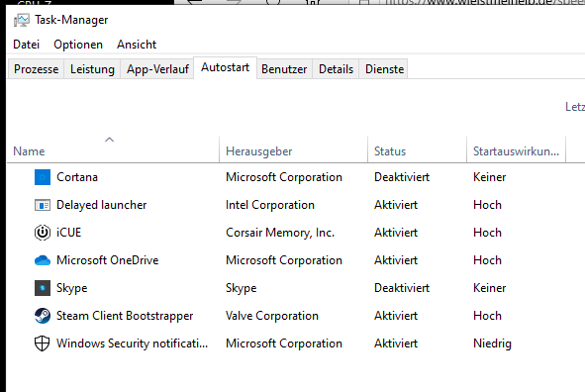
Task: Click Hoch impact in Steam row
Action: click(x=487, y=316)
